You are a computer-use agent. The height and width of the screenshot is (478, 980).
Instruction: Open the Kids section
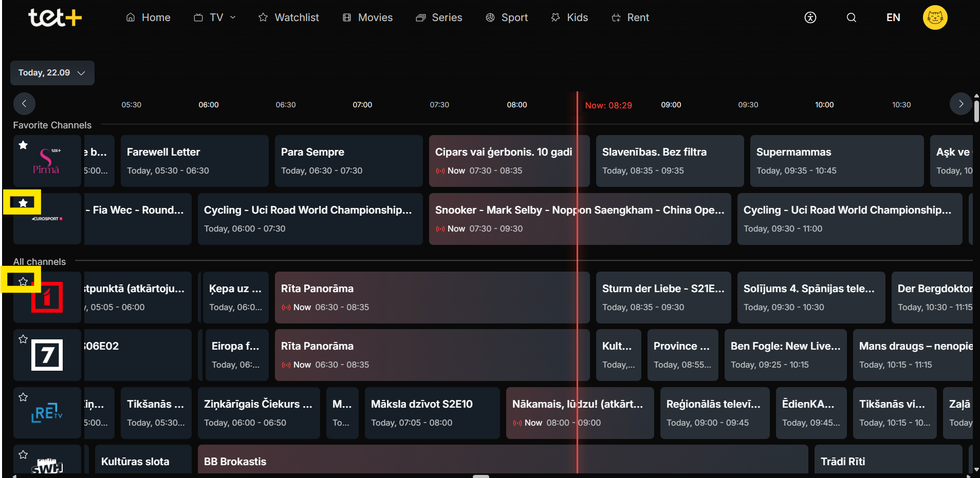(569, 17)
